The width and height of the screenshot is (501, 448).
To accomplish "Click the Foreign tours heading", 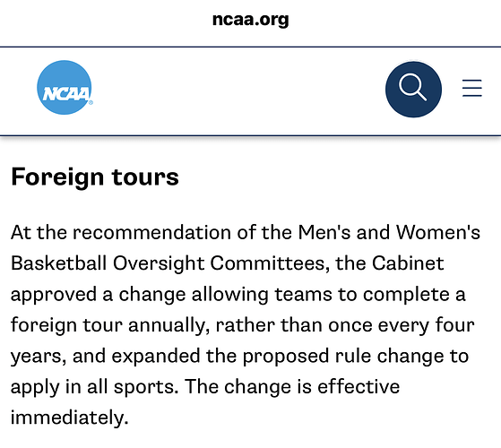I will [95, 177].
